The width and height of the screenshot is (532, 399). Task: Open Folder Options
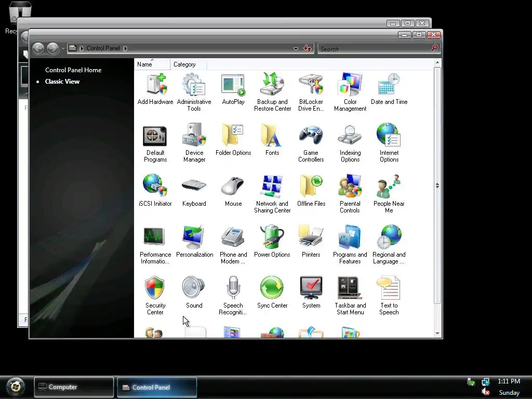(x=233, y=140)
